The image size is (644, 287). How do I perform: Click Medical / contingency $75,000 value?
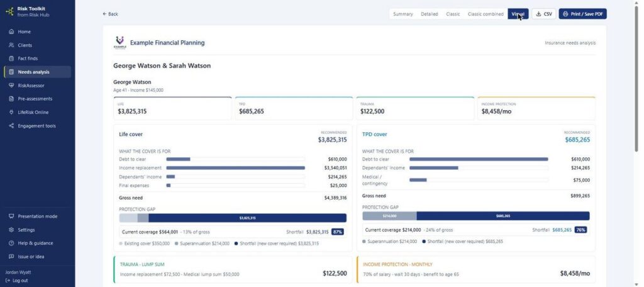point(582,180)
